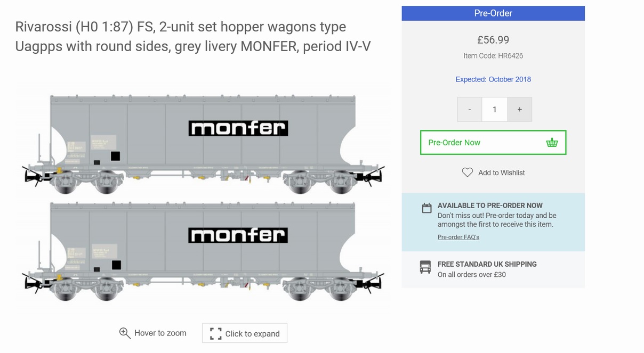Click the Expected: October 2018 text

[493, 79]
